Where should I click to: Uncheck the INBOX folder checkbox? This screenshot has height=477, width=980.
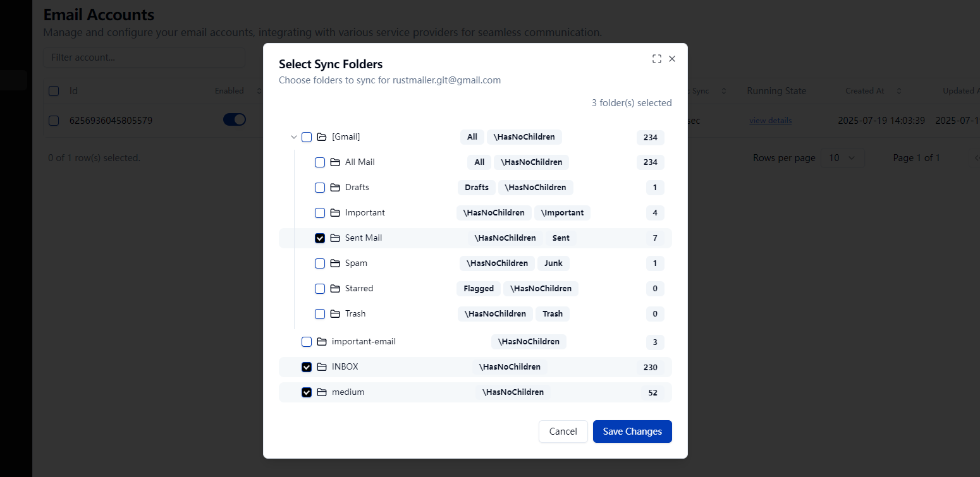coord(307,367)
